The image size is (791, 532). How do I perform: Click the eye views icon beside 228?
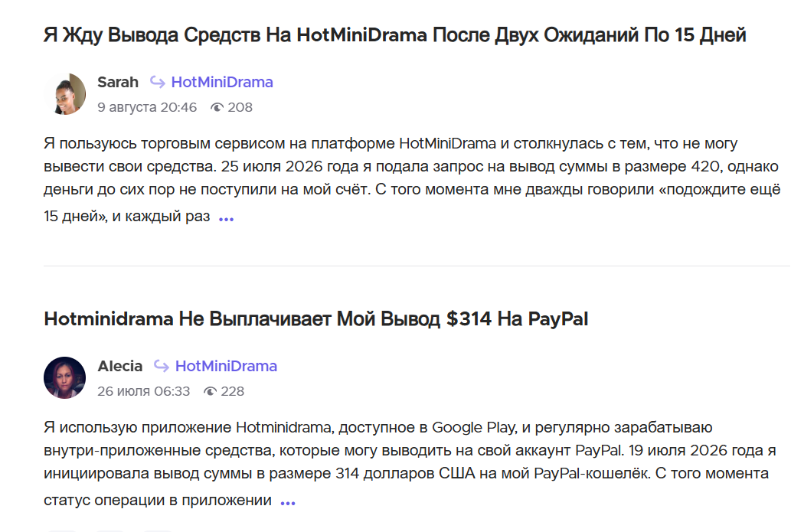(x=210, y=391)
